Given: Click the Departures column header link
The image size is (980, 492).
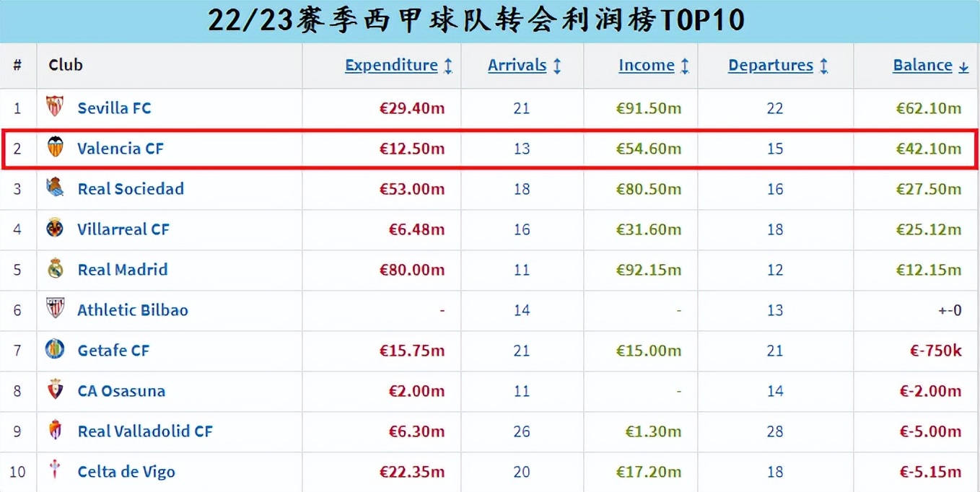Looking at the screenshot, I should [x=770, y=65].
